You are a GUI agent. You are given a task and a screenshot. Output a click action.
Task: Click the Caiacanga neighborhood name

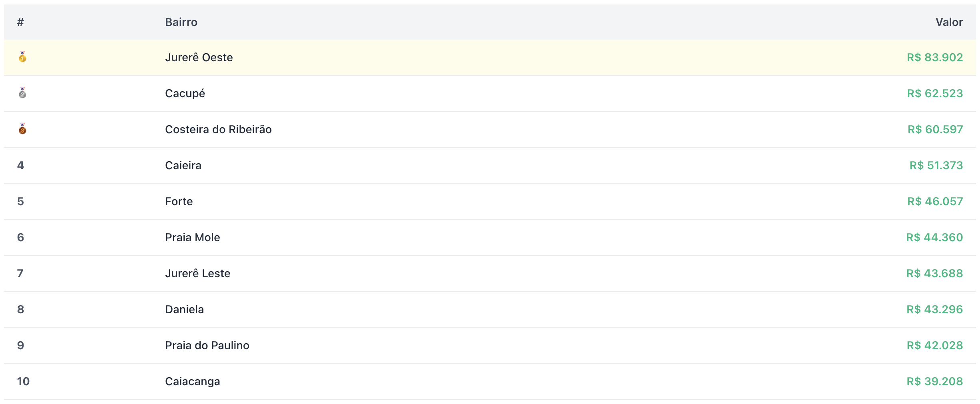[x=192, y=382]
